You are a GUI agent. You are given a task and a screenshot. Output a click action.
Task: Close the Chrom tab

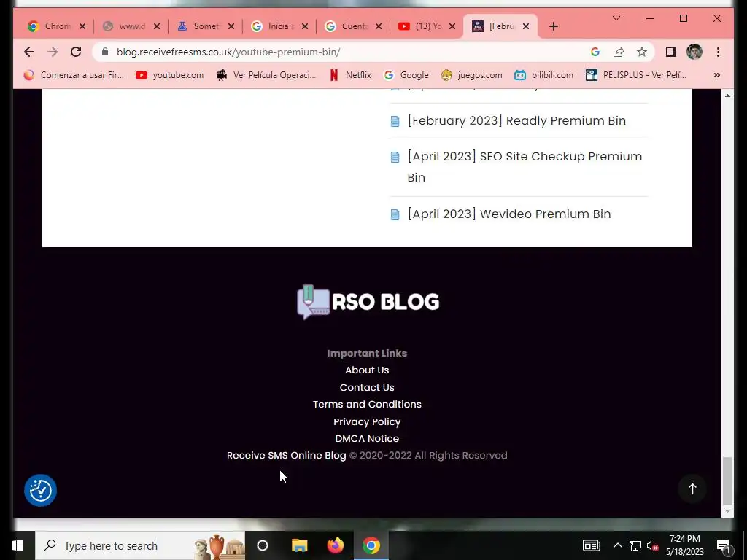click(82, 26)
